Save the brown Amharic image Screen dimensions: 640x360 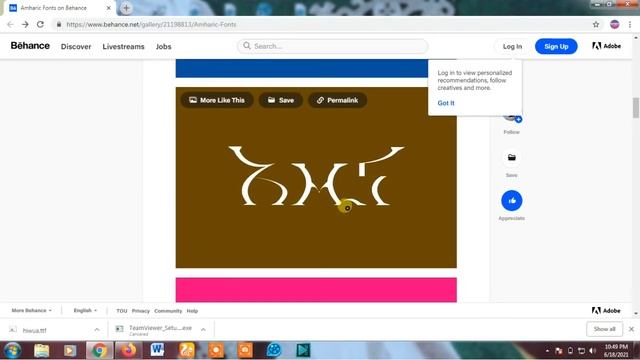281,100
